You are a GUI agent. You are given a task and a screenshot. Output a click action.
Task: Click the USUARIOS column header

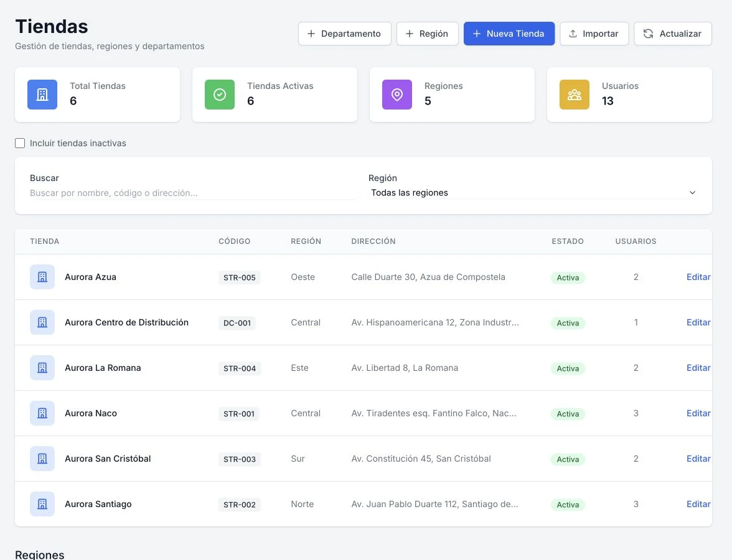[x=636, y=241]
